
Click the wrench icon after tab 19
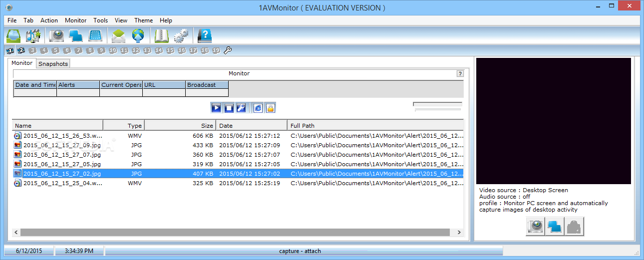click(228, 50)
